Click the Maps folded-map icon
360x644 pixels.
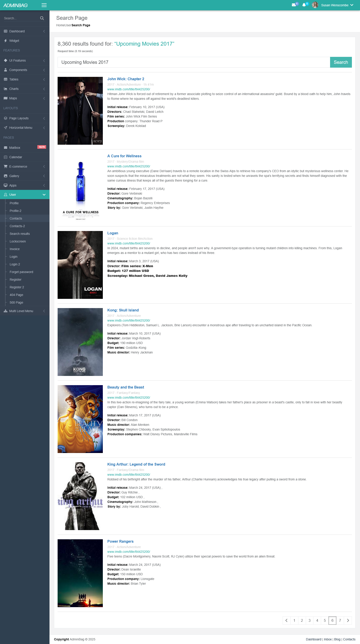(5, 98)
